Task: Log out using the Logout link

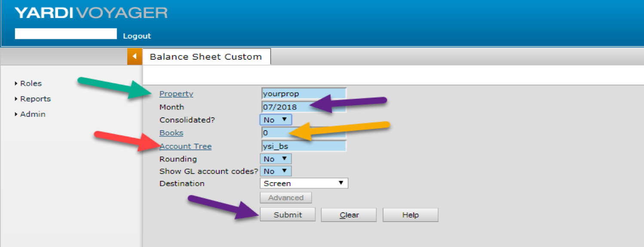Action: point(137,36)
